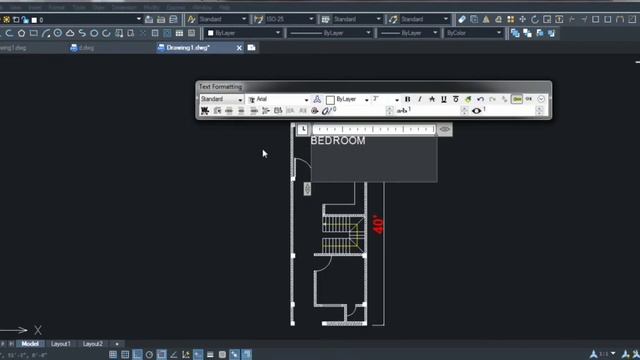Viewport: 640px width, 360px height.
Task: Switch to the Model tab
Action: 30,344
